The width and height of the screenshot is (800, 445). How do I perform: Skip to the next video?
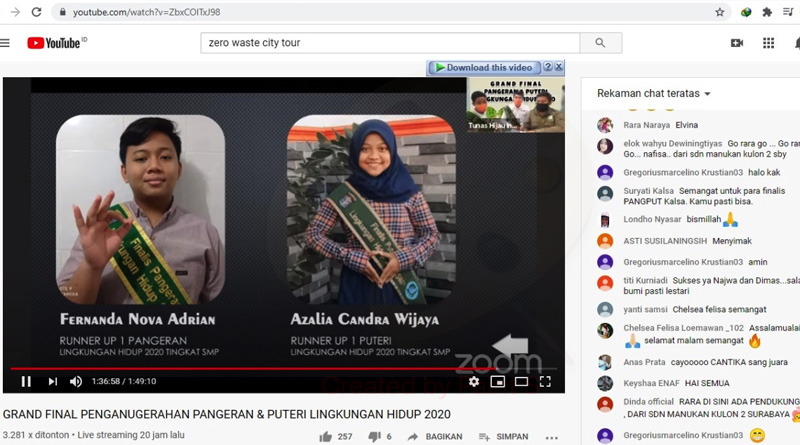pyautogui.click(x=52, y=381)
